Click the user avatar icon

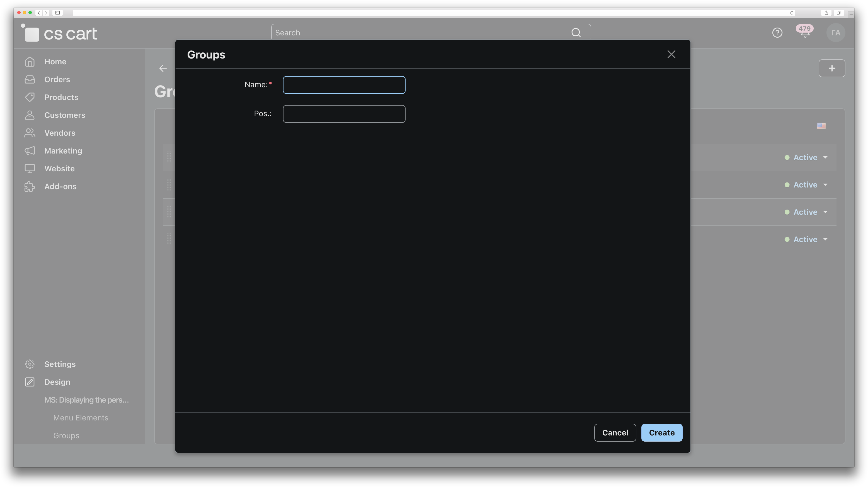(x=835, y=33)
